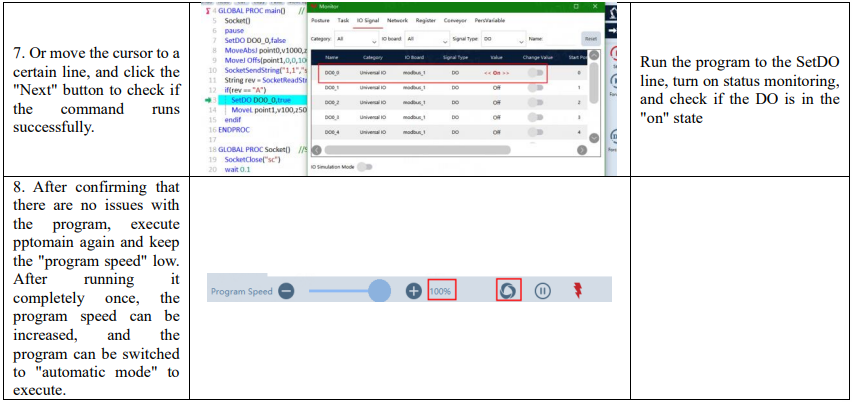Viewport: 852px width, 402px height.
Task: Click the red lightning bolt icon
Action: click(x=578, y=291)
